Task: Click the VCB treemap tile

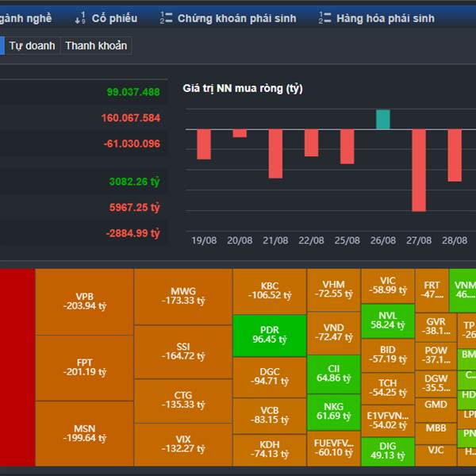Action: coord(270,416)
